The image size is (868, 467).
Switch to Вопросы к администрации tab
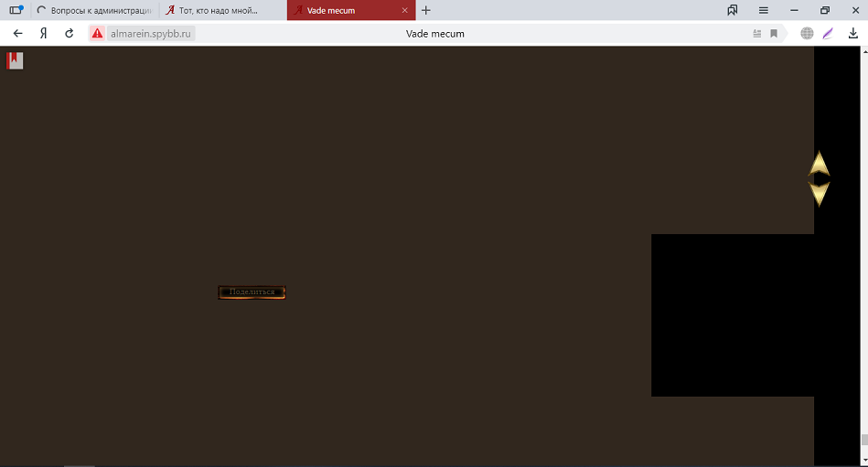click(94, 10)
